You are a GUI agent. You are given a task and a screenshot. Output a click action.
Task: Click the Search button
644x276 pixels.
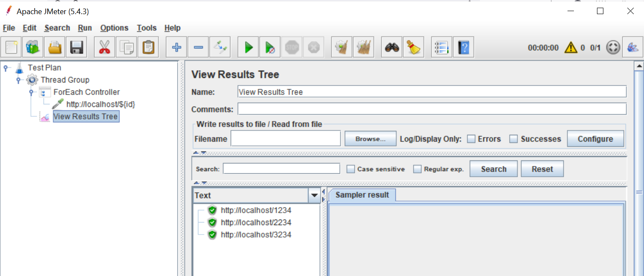pos(494,169)
